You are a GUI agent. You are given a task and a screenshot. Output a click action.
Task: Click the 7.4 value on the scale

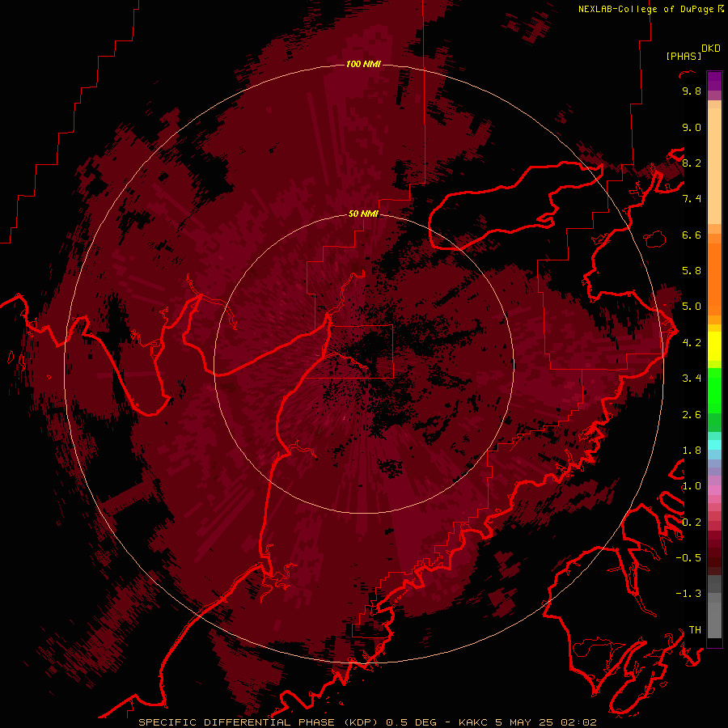click(x=692, y=199)
